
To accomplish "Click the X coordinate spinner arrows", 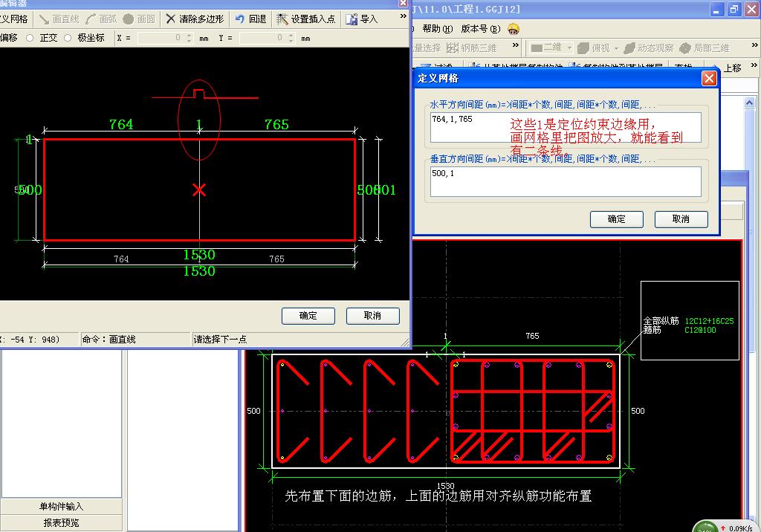I will (x=190, y=38).
